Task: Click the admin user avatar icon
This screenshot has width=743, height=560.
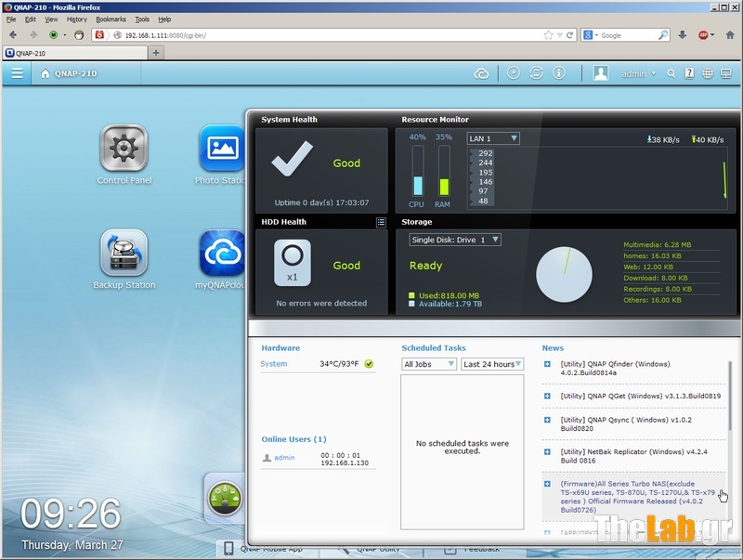Action: tap(601, 73)
